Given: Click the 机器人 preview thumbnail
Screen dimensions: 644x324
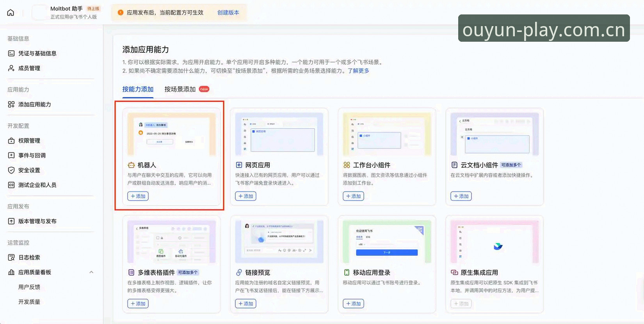Looking at the screenshot, I should coord(172,135).
